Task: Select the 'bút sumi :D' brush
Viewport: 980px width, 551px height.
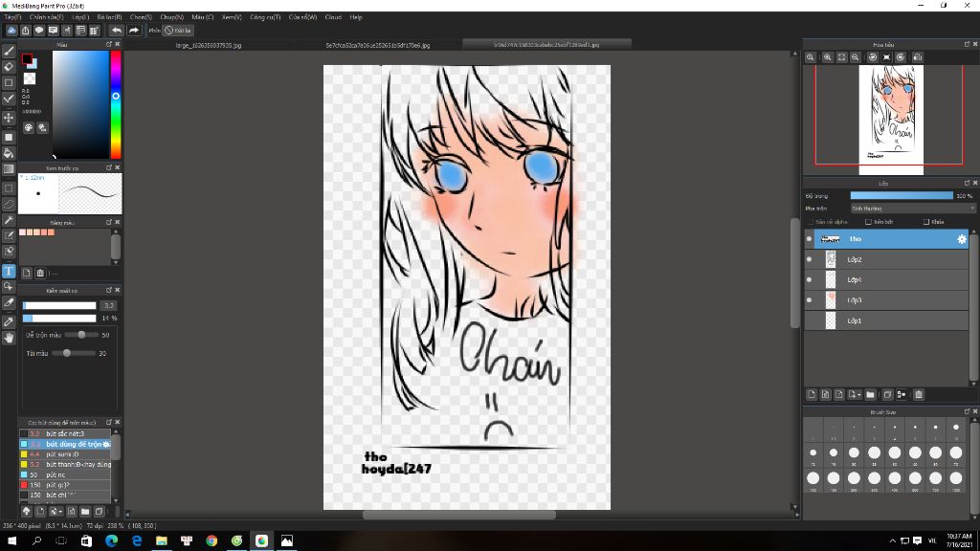Action: (x=65, y=454)
